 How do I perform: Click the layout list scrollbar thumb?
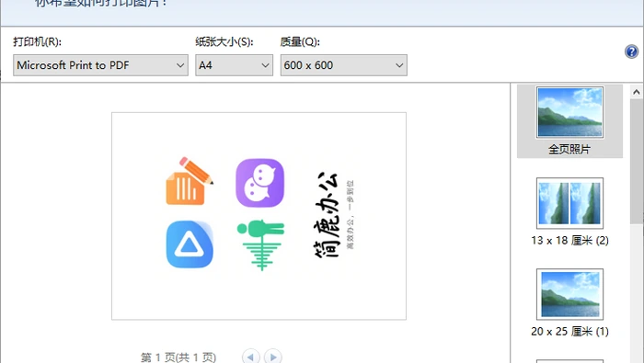pos(637,161)
